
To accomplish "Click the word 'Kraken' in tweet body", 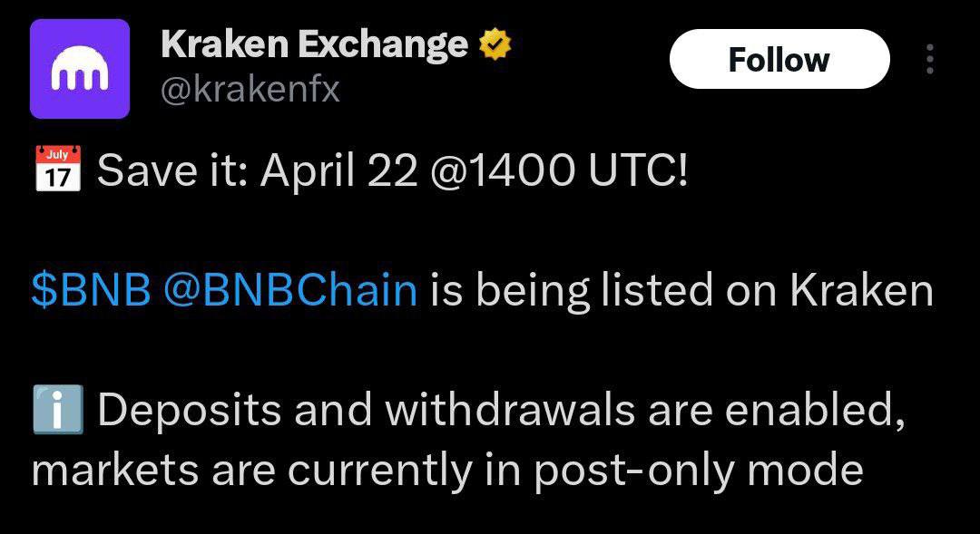I will pos(862,290).
